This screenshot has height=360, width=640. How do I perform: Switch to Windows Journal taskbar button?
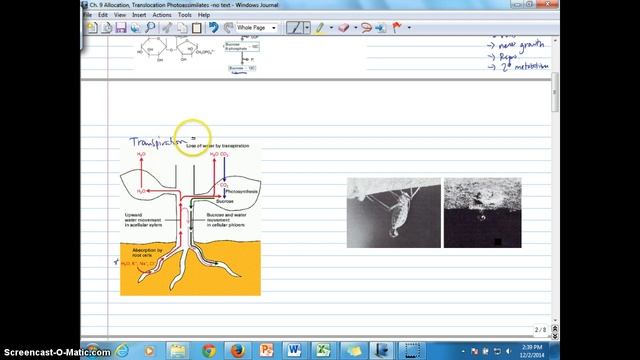[x=382, y=351]
